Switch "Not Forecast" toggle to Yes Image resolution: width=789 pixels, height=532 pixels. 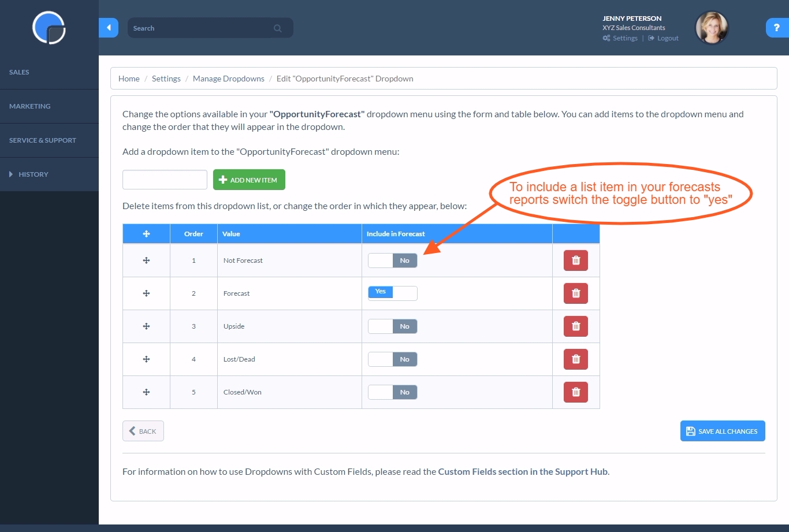pyautogui.click(x=393, y=260)
